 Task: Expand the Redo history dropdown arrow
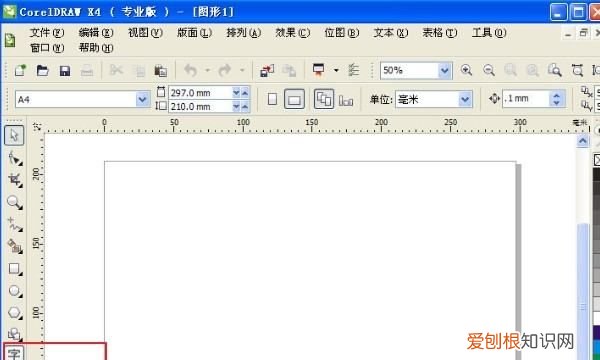(x=242, y=70)
